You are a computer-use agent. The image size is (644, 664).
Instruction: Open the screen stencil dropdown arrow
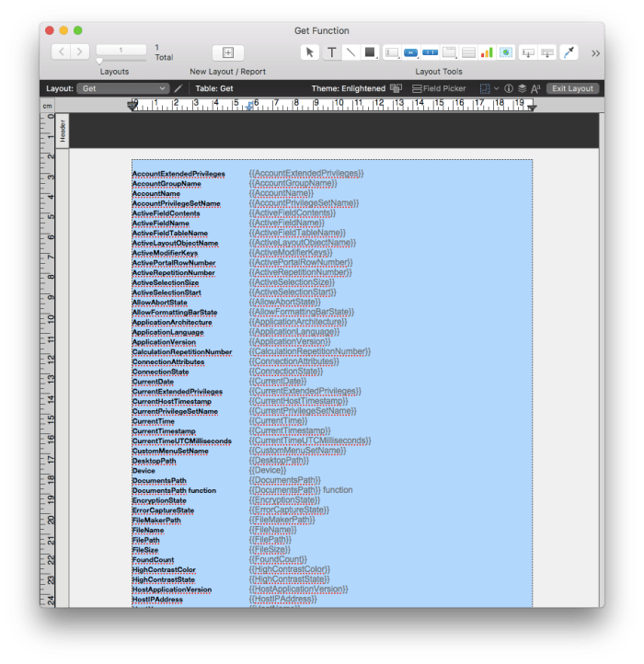pyautogui.click(x=497, y=88)
